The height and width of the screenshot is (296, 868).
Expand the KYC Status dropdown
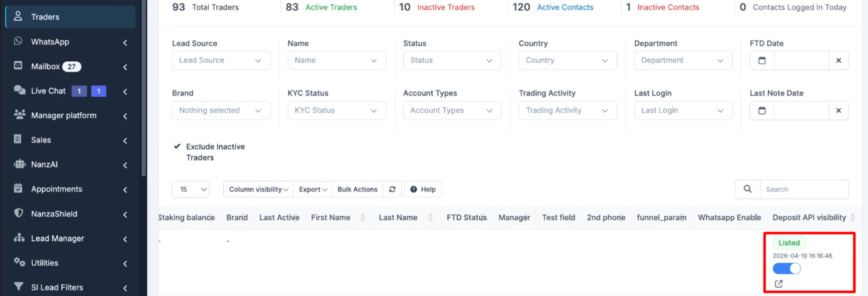(x=337, y=111)
